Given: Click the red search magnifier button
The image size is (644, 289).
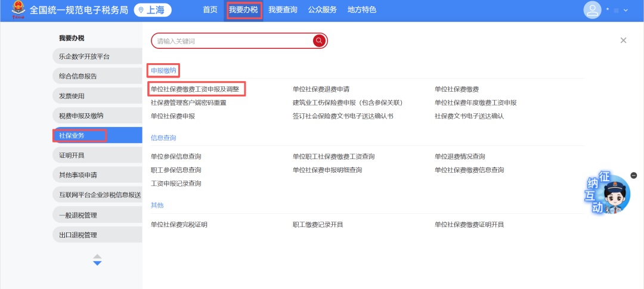Looking at the screenshot, I should click(319, 41).
